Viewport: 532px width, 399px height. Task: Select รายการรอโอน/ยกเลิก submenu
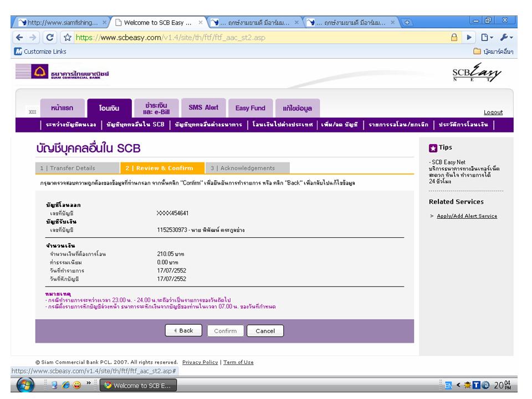click(x=398, y=125)
